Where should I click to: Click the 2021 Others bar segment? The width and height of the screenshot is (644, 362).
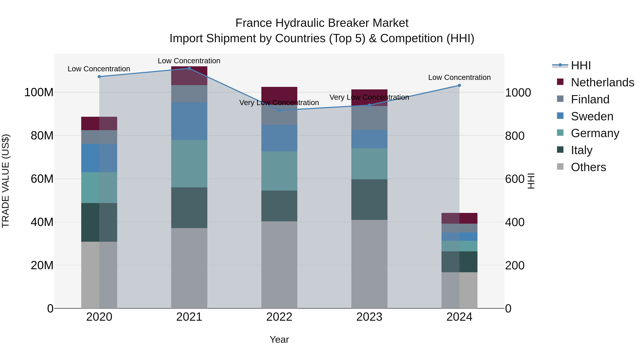pyautogui.click(x=189, y=268)
